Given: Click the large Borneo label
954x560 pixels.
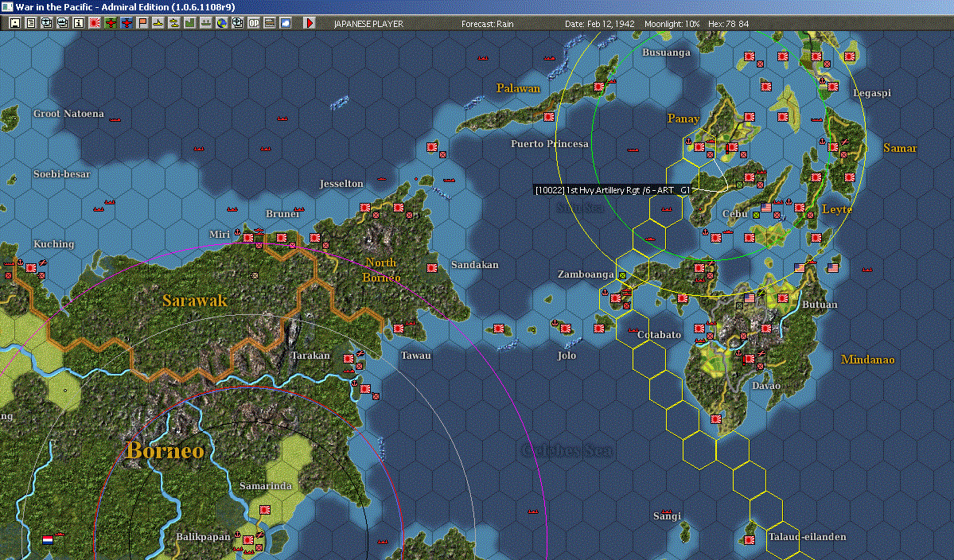Looking at the screenshot, I should click(165, 450).
